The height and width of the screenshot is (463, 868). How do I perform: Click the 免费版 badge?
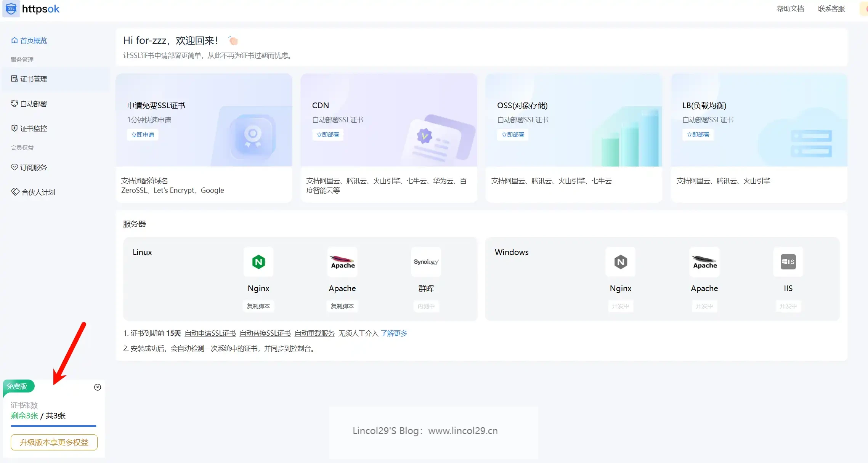(x=18, y=386)
